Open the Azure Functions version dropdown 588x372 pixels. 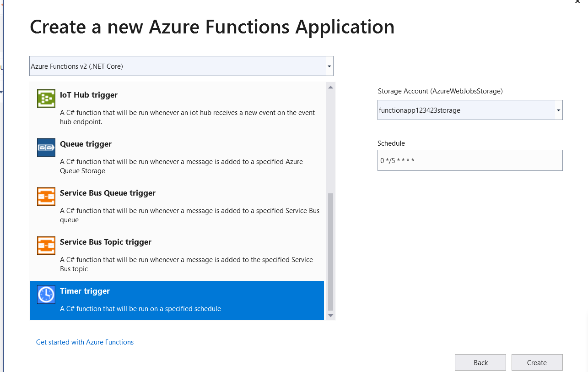click(329, 66)
